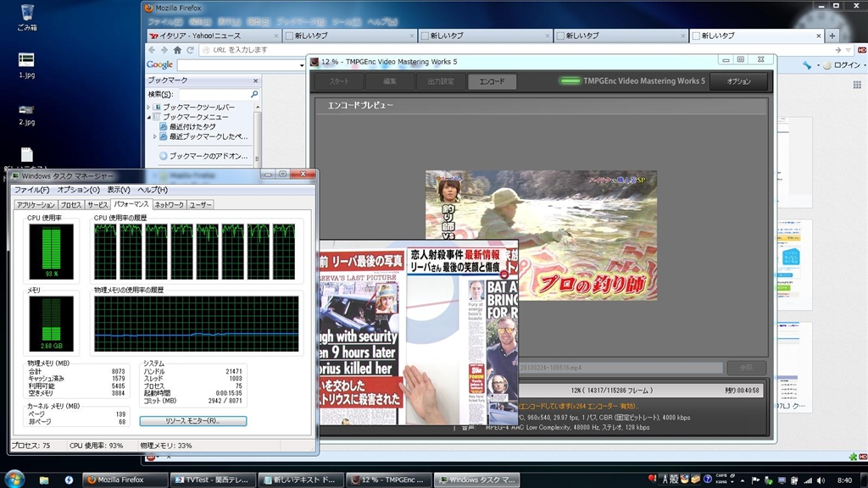Screen dimensions: 868x488
Task: Click the Firefox home icon
Action: click(x=177, y=50)
